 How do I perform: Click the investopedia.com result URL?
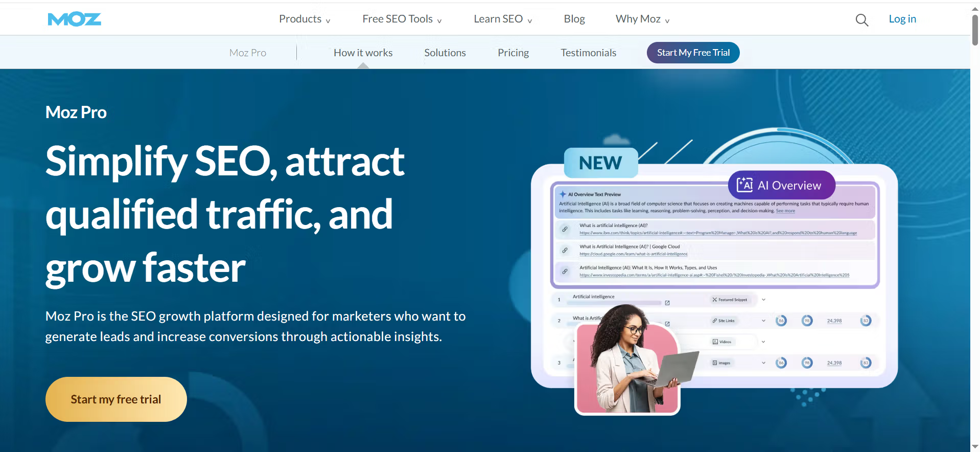click(714, 275)
